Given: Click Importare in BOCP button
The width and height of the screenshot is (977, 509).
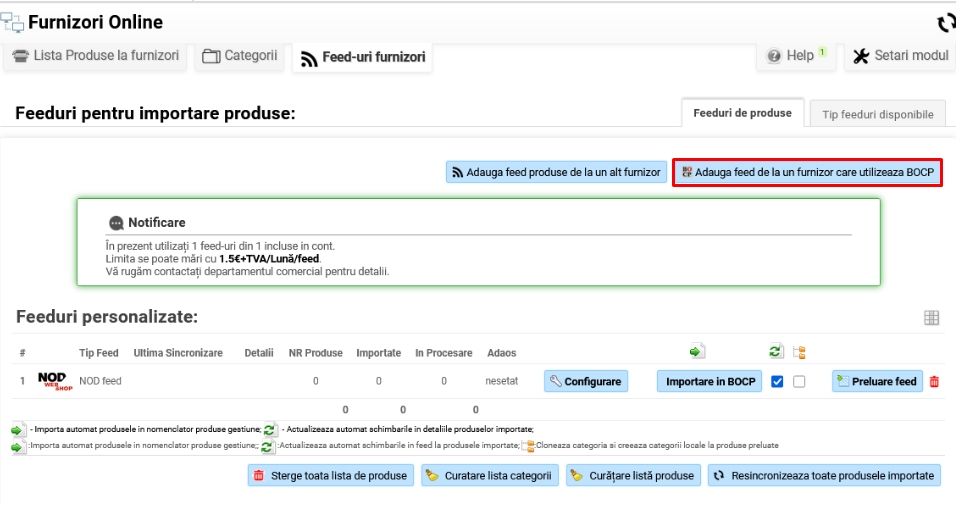Looking at the screenshot, I should 709,381.
